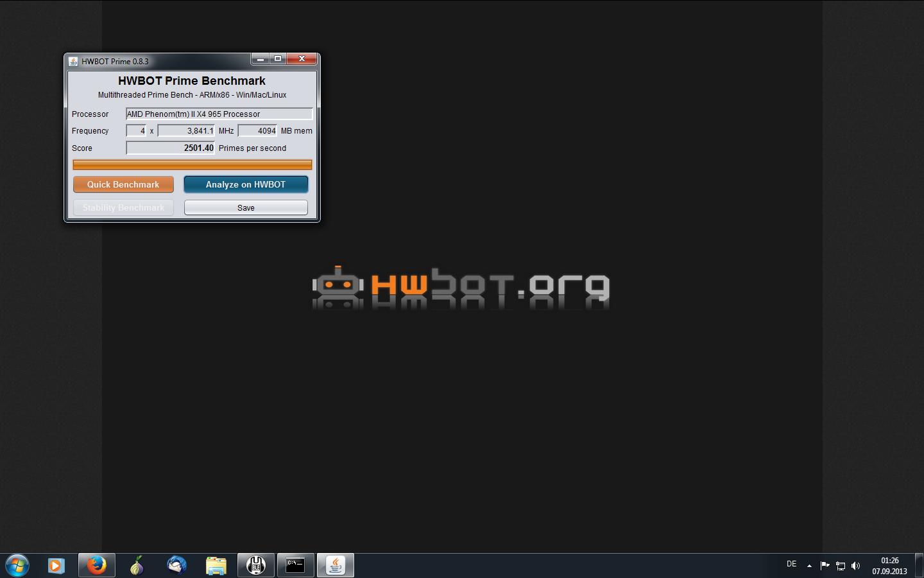
Task: Open the Windows Start menu
Action: (17, 565)
